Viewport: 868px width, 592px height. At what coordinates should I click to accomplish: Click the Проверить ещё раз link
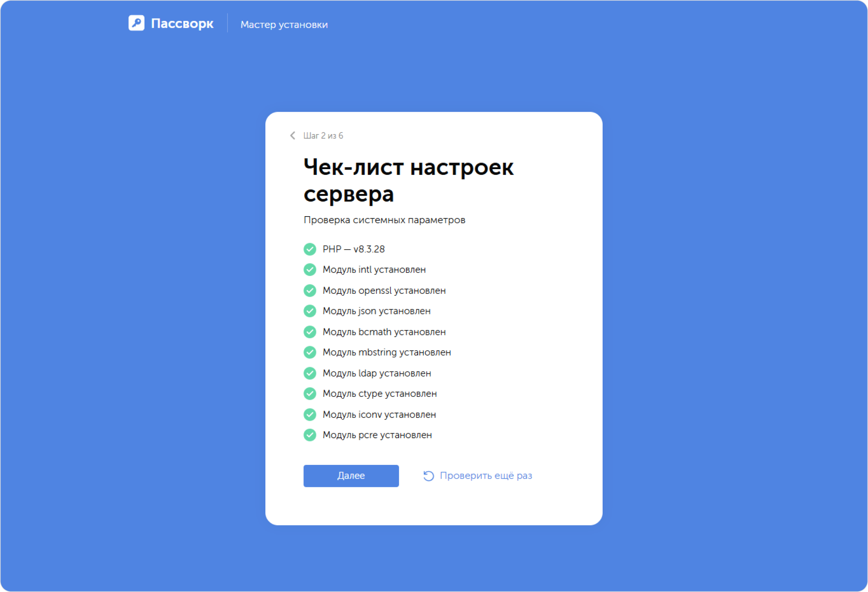pyautogui.click(x=486, y=476)
